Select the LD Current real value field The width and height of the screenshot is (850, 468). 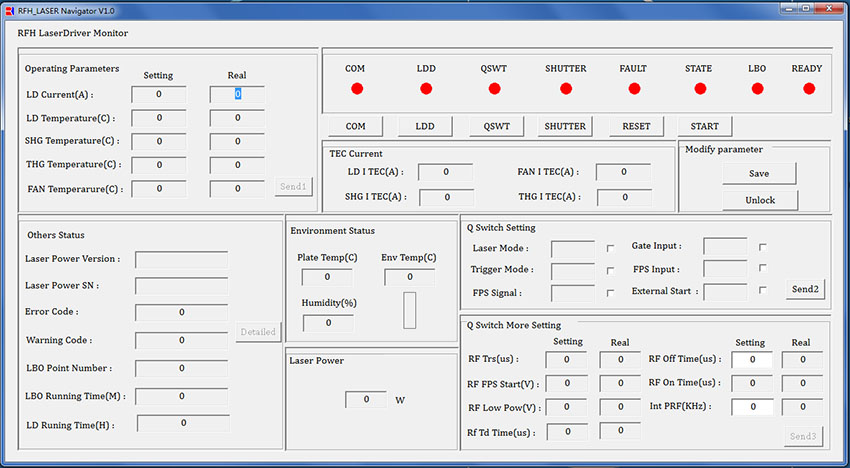pyautogui.click(x=237, y=94)
